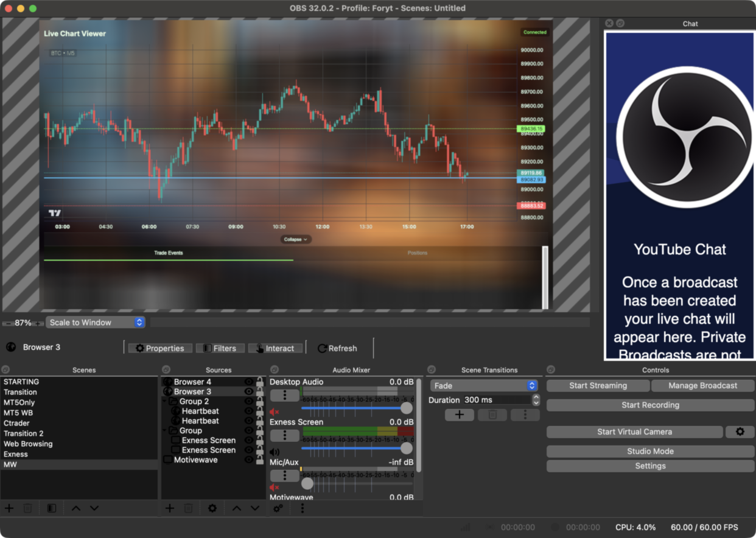Click the Desktop Audio volume slider
The height and width of the screenshot is (538, 756).
click(357, 408)
